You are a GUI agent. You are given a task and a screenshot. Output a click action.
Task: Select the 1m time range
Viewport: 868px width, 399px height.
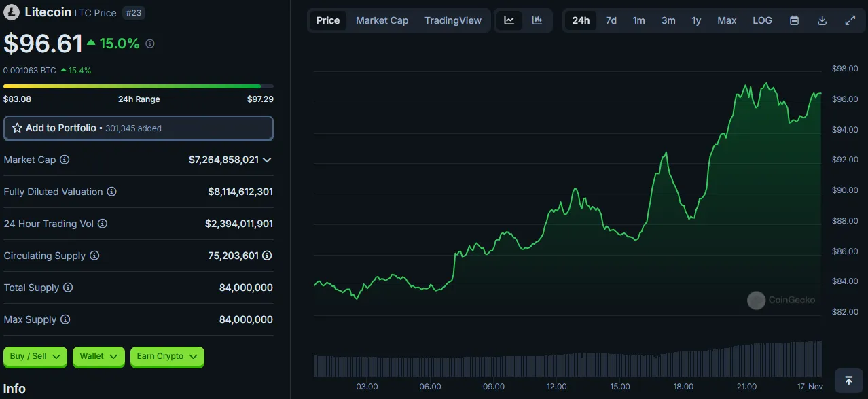pyautogui.click(x=639, y=20)
